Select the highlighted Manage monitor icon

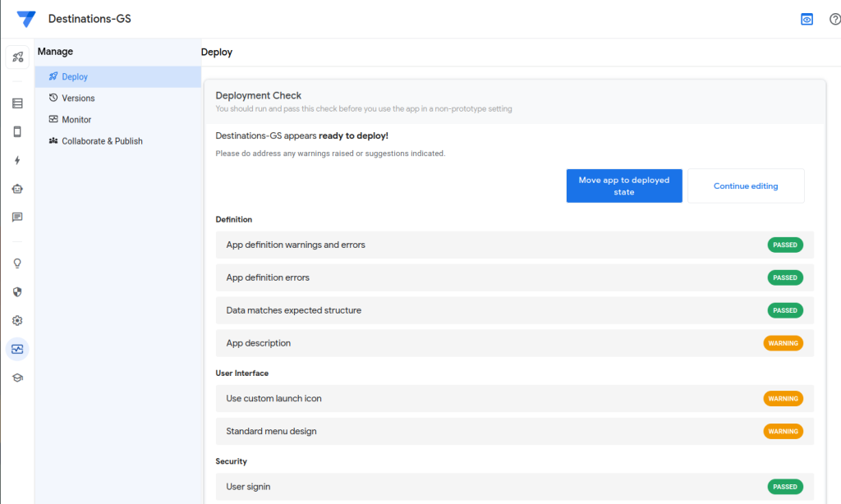tap(18, 349)
